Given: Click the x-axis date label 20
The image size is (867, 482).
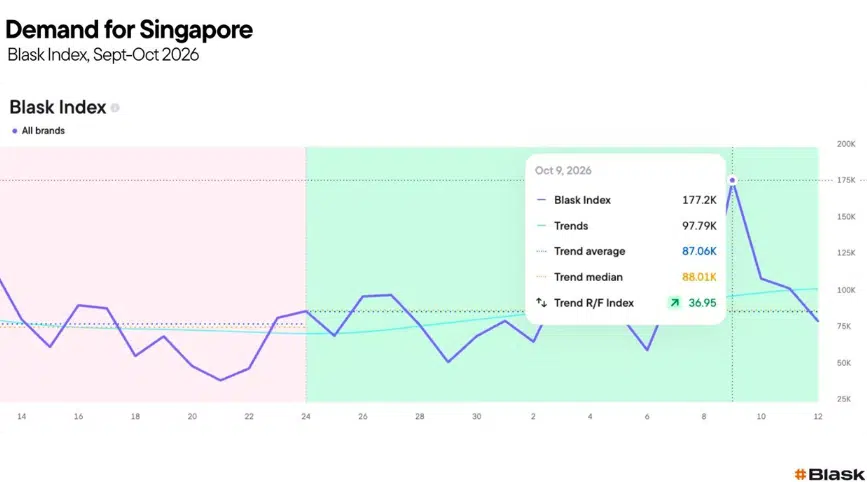Looking at the screenshot, I should 192,416.
